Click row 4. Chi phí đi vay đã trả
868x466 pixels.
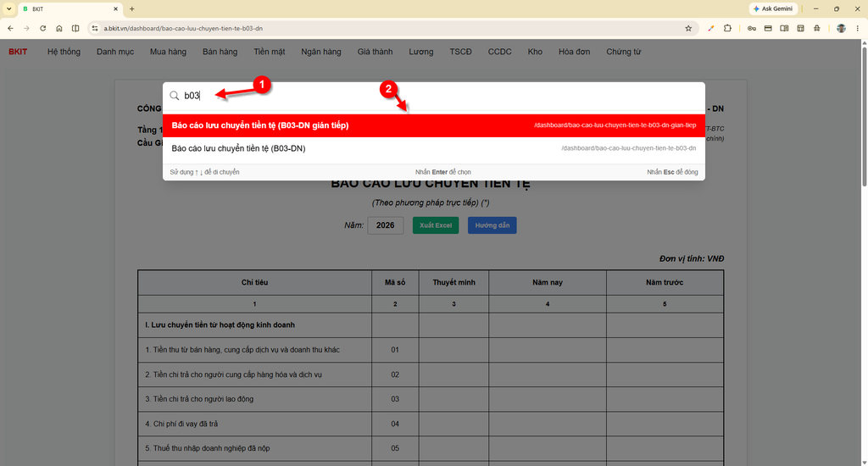pos(431,424)
